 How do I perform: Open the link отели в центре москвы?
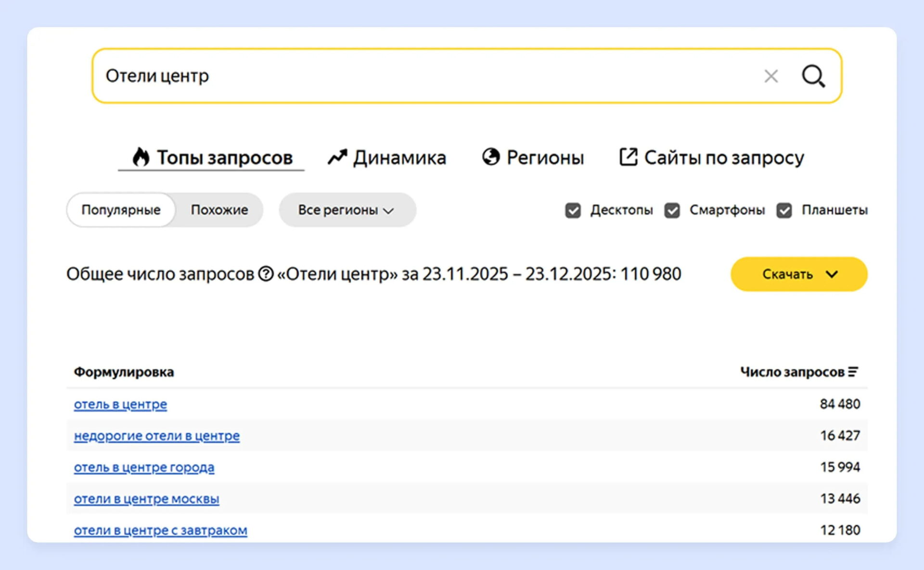146,499
